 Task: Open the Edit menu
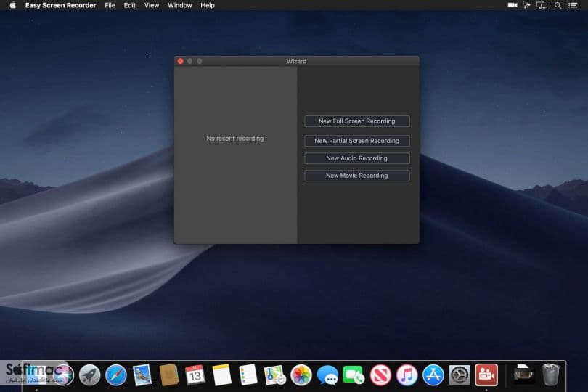point(130,5)
